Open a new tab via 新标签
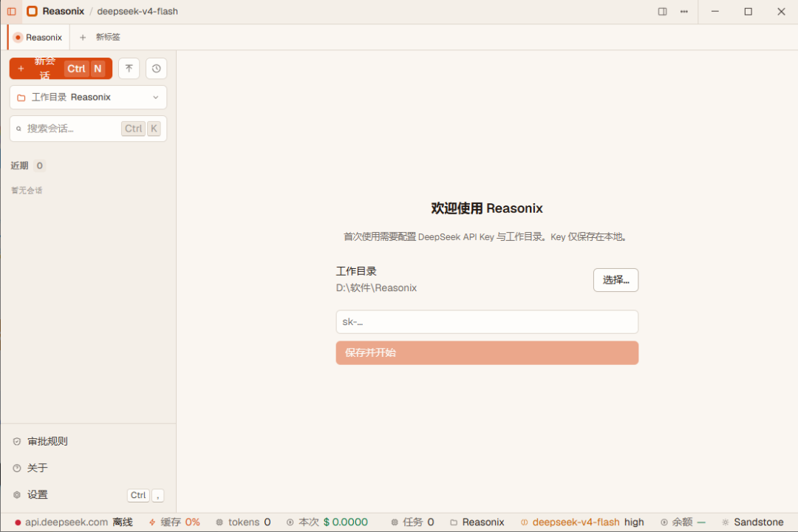 (100, 37)
